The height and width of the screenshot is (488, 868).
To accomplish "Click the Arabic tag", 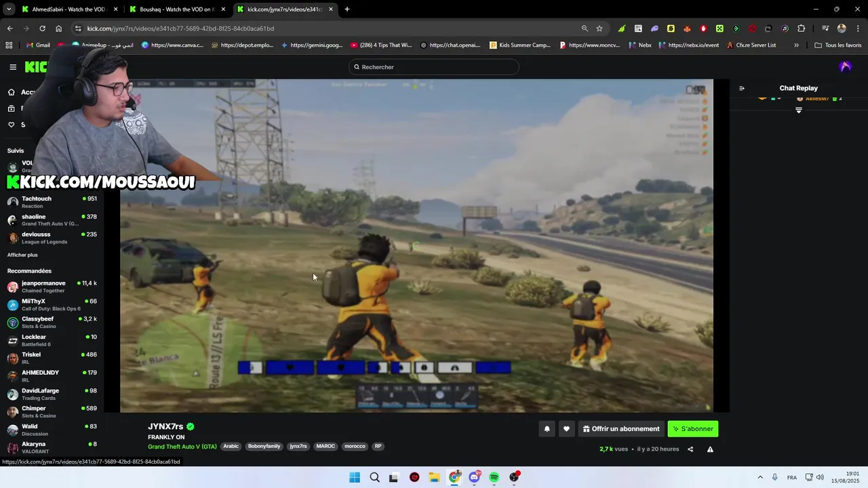I will click(x=231, y=446).
